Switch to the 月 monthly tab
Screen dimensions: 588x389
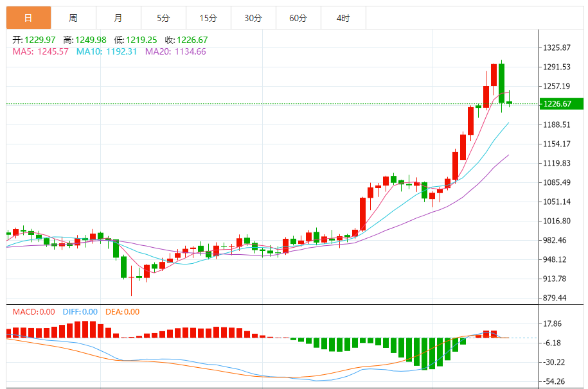click(x=118, y=17)
